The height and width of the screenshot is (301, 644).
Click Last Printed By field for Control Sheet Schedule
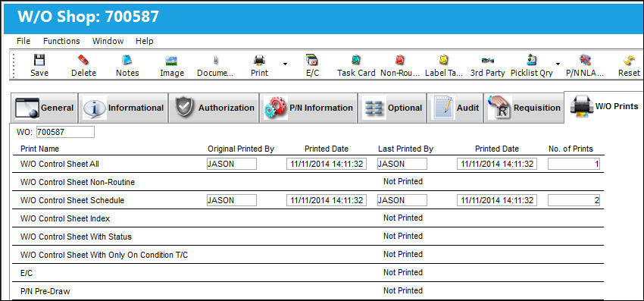pyautogui.click(x=402, y=200)
